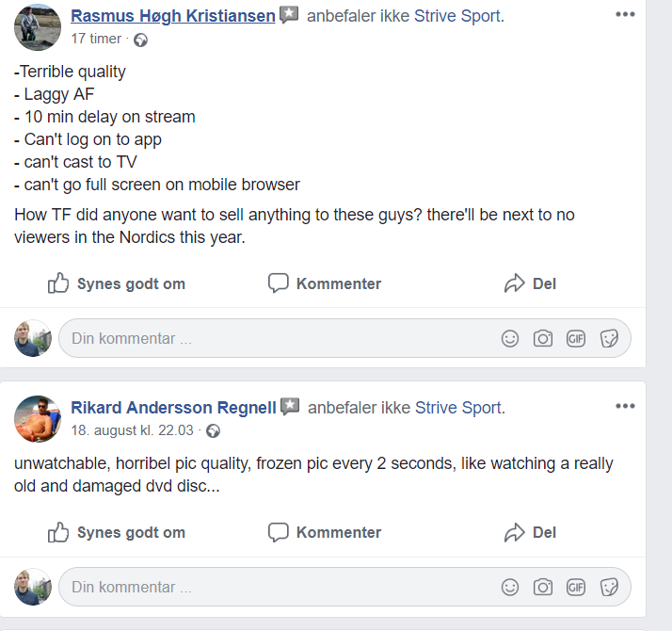Like Rikard's review with Synes godt om

tap(117, 532)
